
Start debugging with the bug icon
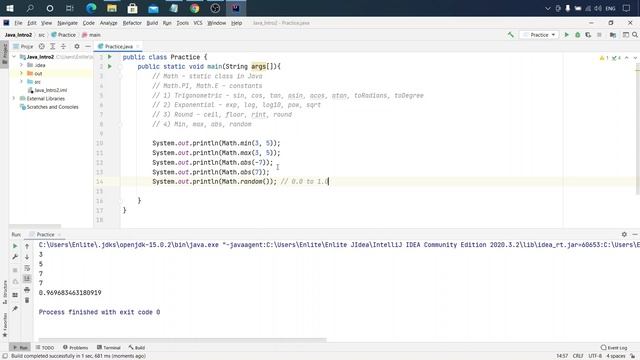578,35
